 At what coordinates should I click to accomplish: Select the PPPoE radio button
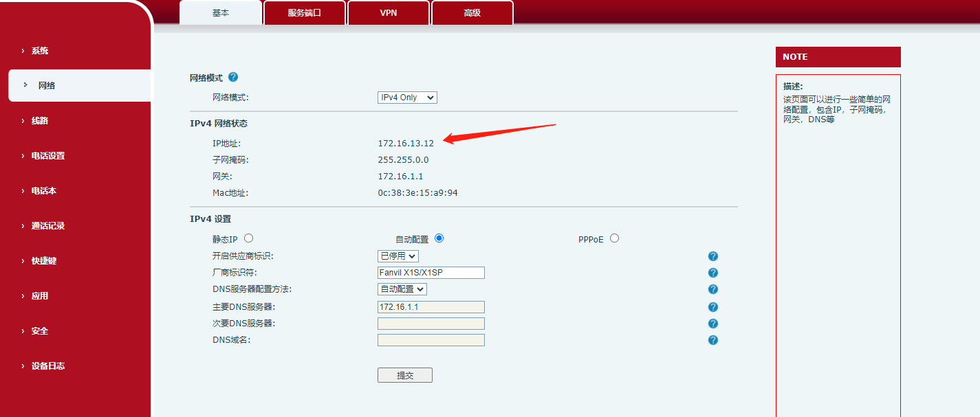(614, 238)
